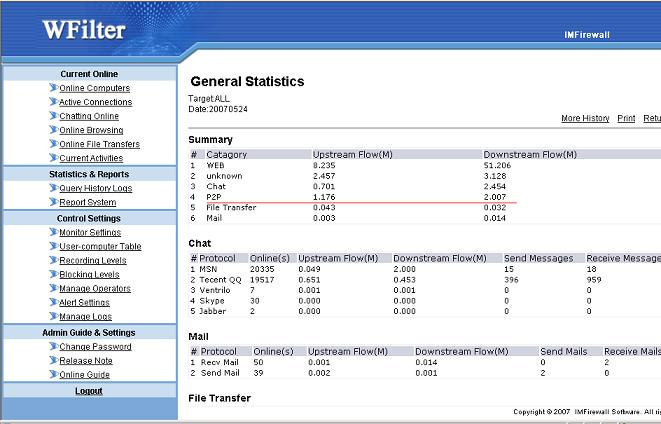Image resolution: width=661 pixels, height=424 pixels.
Task: Click arrow icon beside Query History Logs
Action: pyautogui.click(x=54, y=188)
